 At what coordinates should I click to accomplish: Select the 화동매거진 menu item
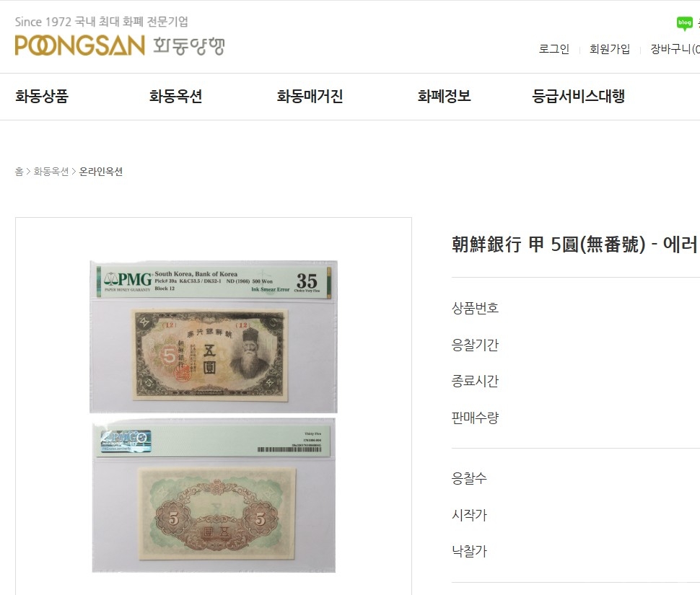tap(310, 97)
